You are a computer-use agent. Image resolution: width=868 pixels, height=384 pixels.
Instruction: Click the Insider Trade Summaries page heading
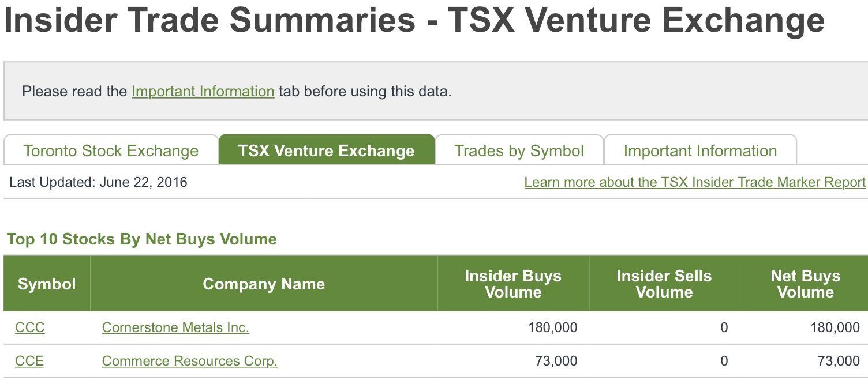(x=414, y=20)
